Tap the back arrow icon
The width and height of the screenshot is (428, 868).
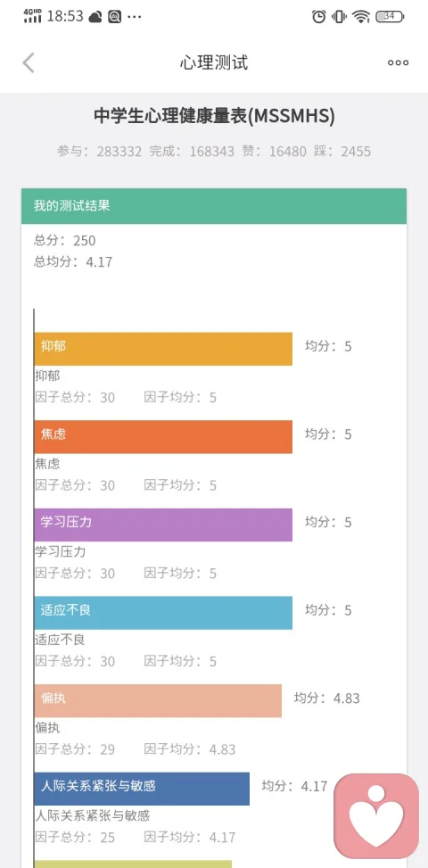tap(29, 62)
